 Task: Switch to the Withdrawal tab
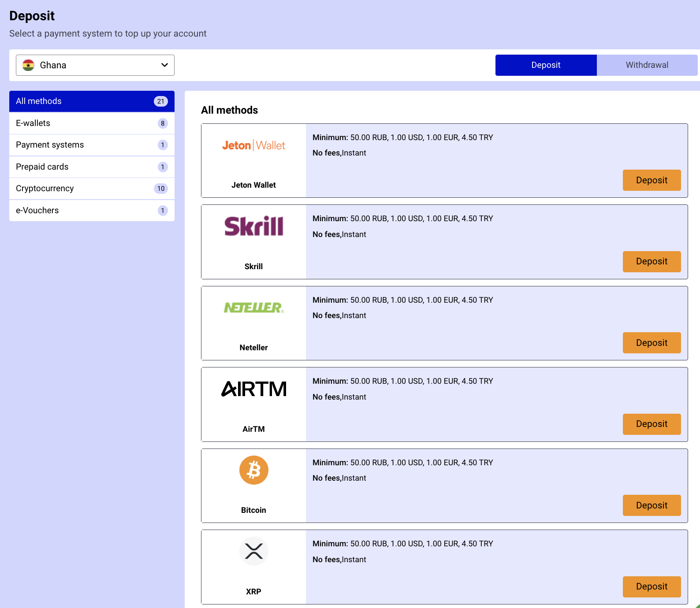(647, 65)
